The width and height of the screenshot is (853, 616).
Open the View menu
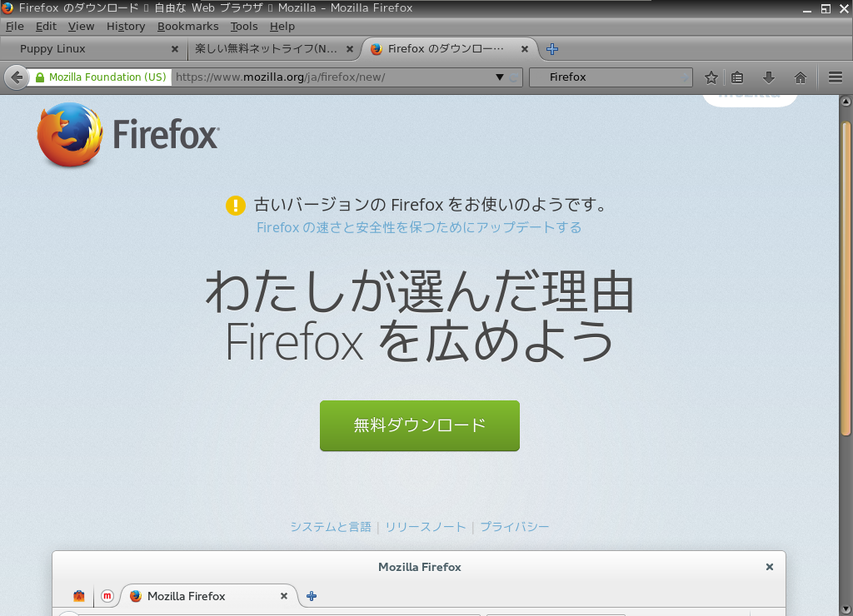coord(81,26)
